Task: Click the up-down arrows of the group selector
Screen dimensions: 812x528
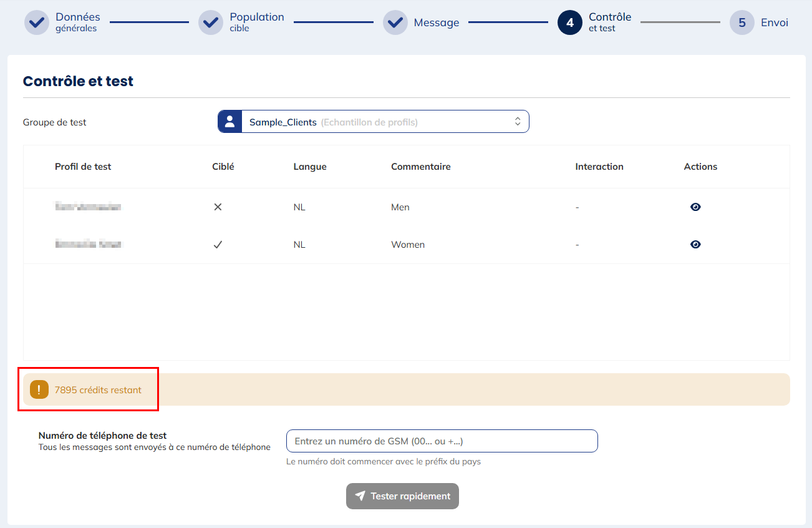Action: point(517,122)
